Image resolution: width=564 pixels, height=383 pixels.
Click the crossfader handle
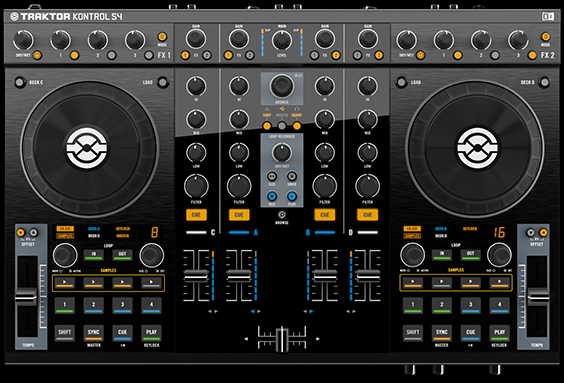point(282,339)
